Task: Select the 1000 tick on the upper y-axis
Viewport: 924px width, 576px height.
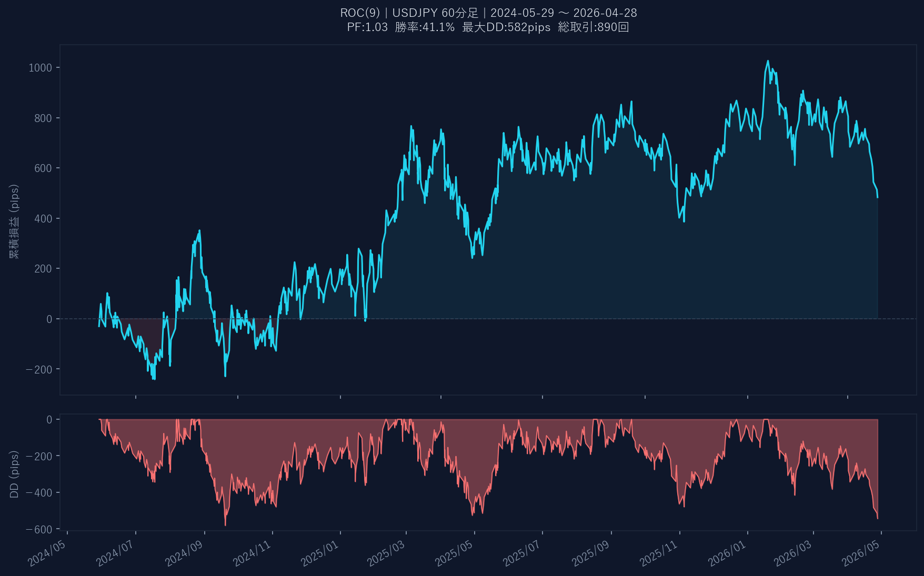Action: [x=41, y=68]
